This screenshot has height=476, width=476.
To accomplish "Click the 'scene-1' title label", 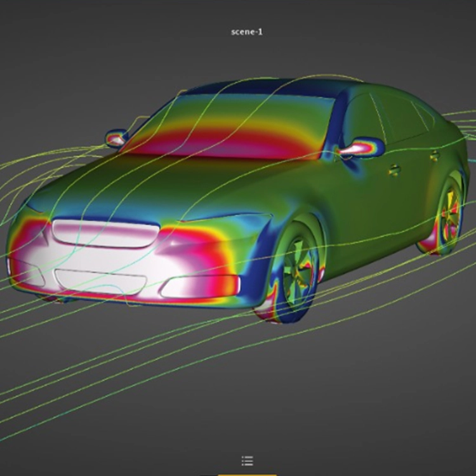I will click(x=247, y=32).
